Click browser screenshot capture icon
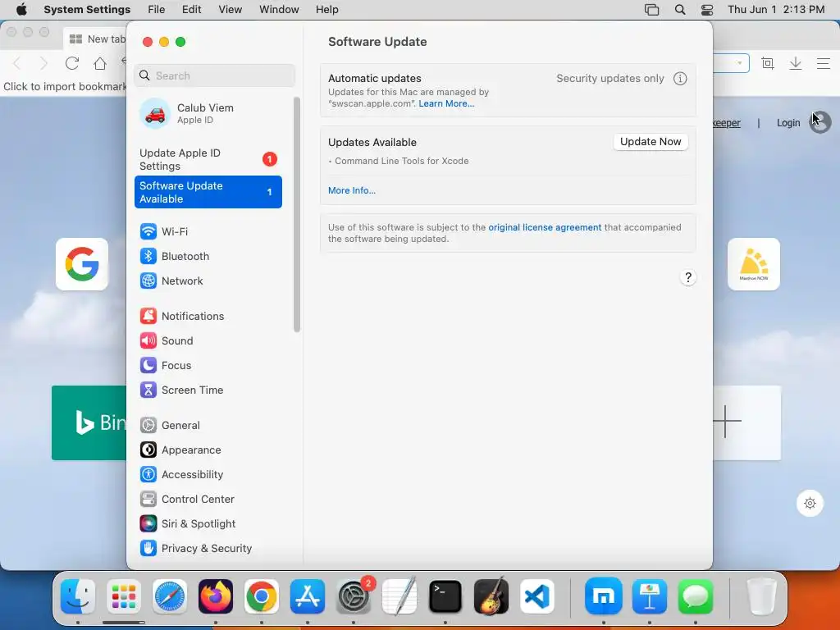The height and width of the screenshot is (630, 840). click(x=768, y=63)
